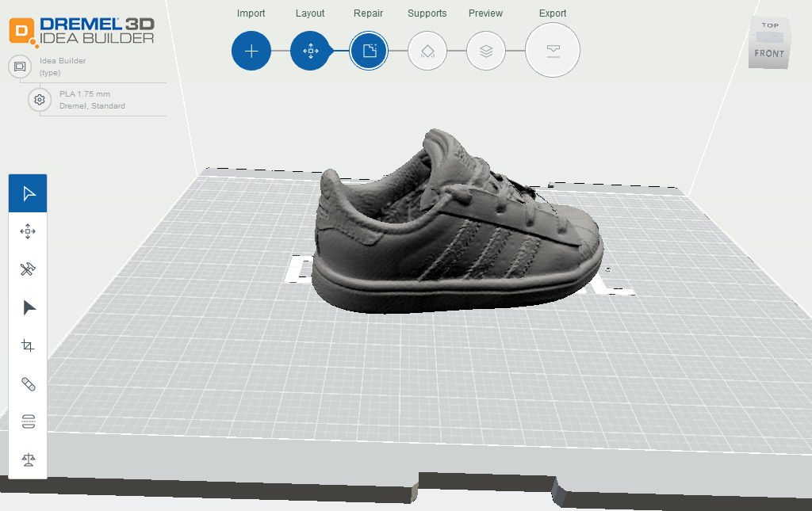812x511 pixels.
Task: Open the slice layers tool
Action: point(27,421)
